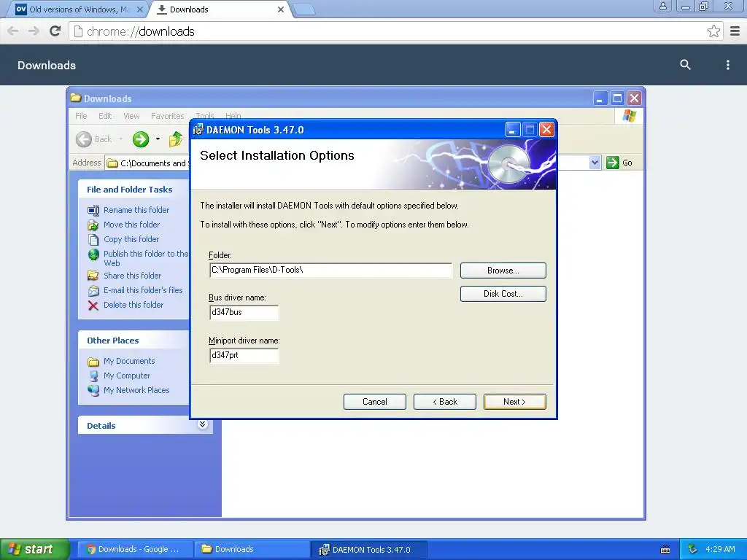The height and width of the screenshot is (560, 747).
Task: Click the system tray network icon
Action: click(x=693, y=549)
